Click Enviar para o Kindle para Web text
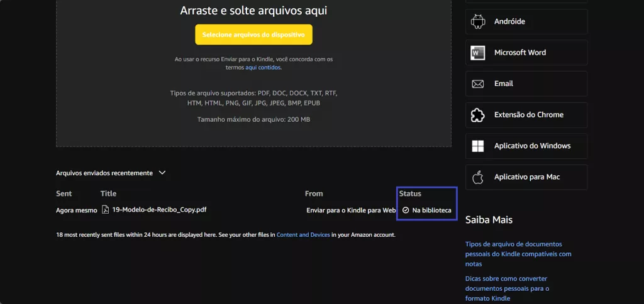This screenshot has width=644, height=304. 351,210
